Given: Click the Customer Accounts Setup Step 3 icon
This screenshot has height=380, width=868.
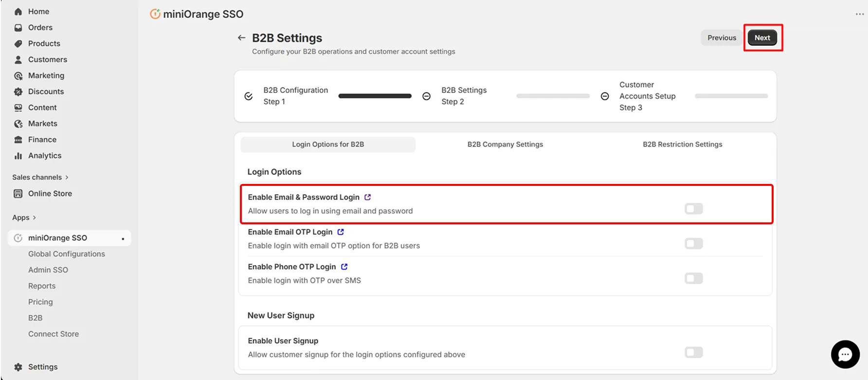Looking at the screenshot, I should coord(605,96).
